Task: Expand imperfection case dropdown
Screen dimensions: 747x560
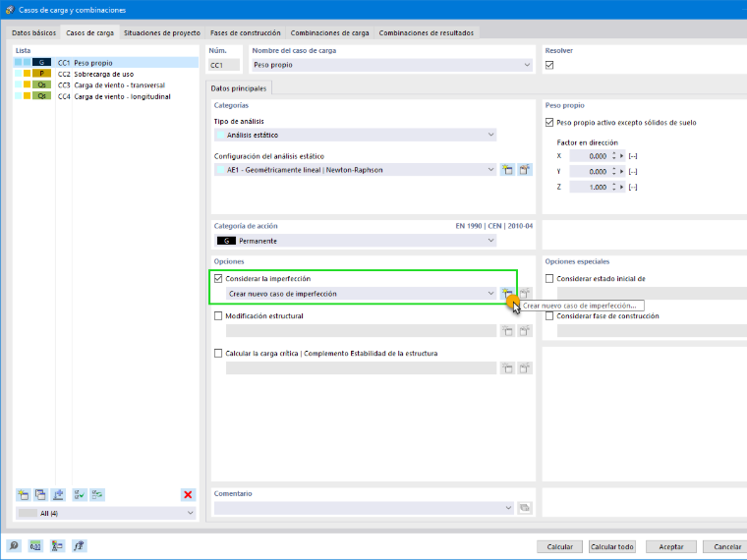Action: (x=490, y=294)
